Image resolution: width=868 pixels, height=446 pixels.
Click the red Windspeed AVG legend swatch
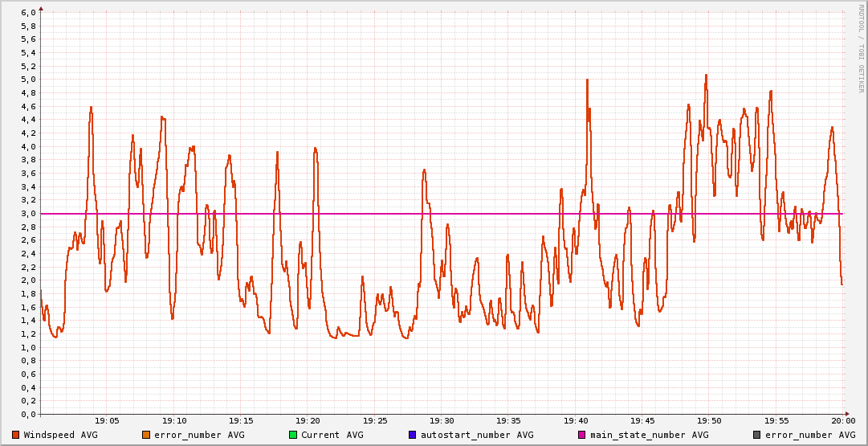click(x=15, y=435)
